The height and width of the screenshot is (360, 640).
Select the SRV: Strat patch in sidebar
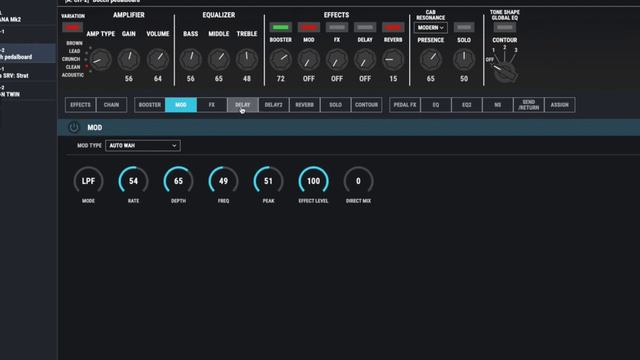(x=28, y=72)
